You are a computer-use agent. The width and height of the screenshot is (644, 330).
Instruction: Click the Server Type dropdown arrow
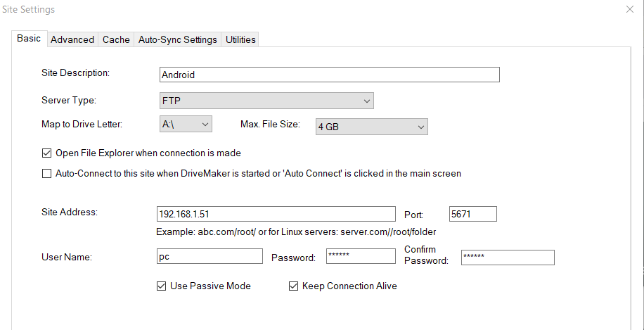pos(367,101)
